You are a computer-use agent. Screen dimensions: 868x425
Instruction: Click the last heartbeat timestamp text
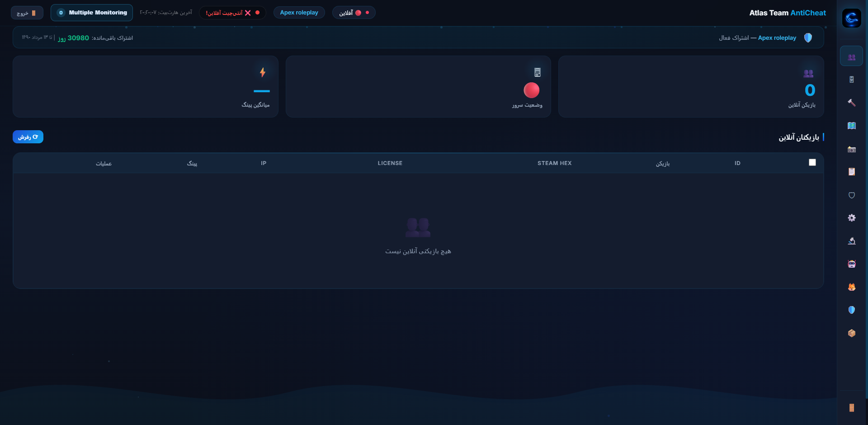tap(166, 13)
